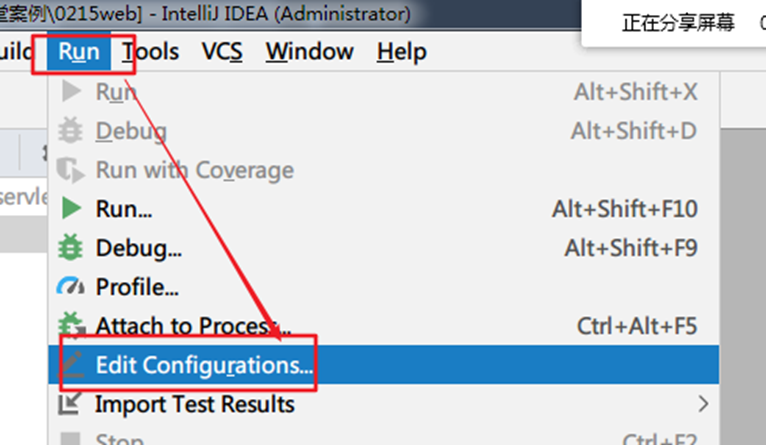Viewport: 766px width, 445px height.
Task: Click the Run with Coverage shield icon
Action: [71, 170]
